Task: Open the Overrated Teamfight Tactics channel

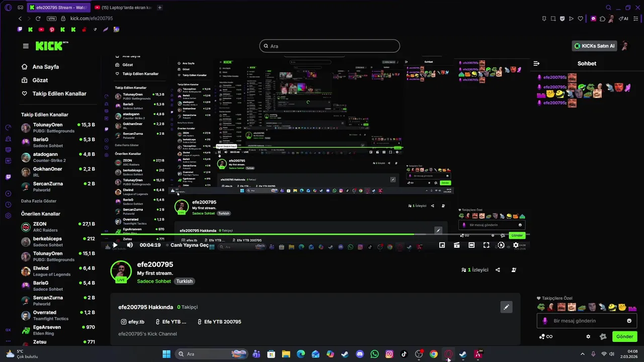Action: click(x=58, y=315)
